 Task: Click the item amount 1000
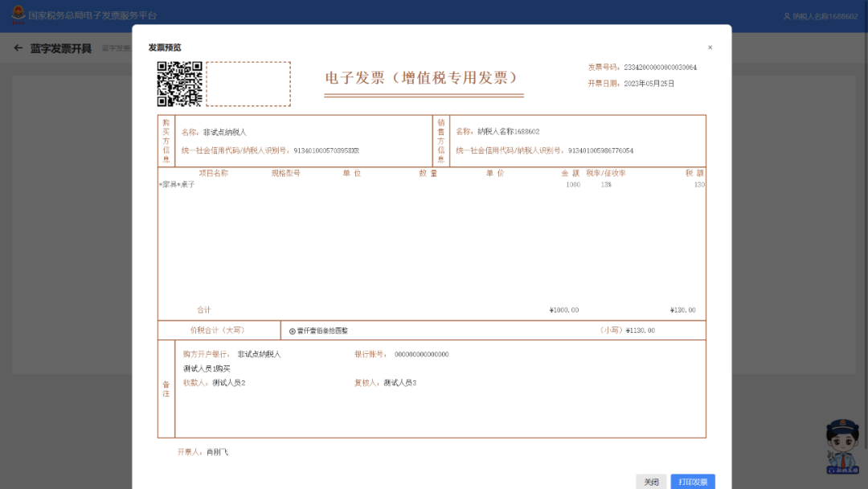pyautogui.click(x=573, y=185)
